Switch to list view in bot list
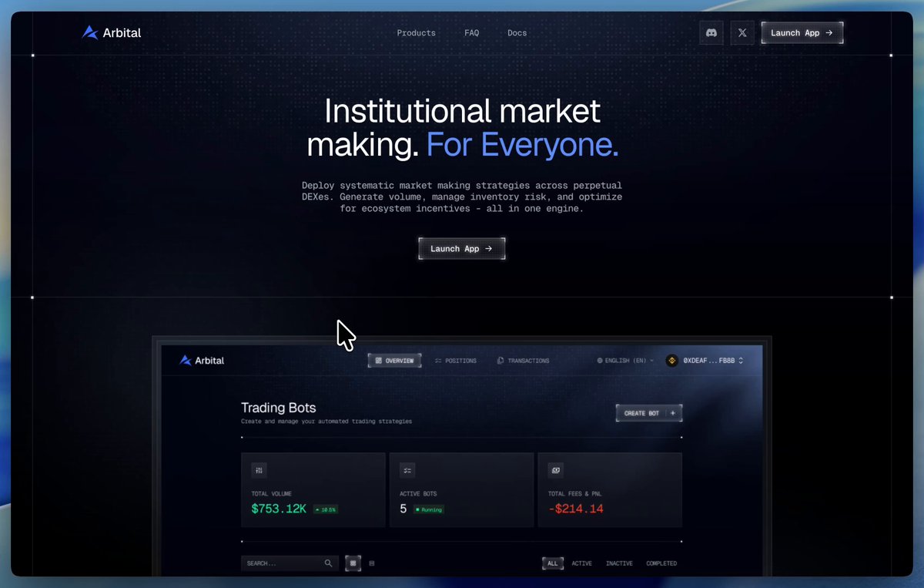Viewport: 924px width, 588px height. click(372, 563)
